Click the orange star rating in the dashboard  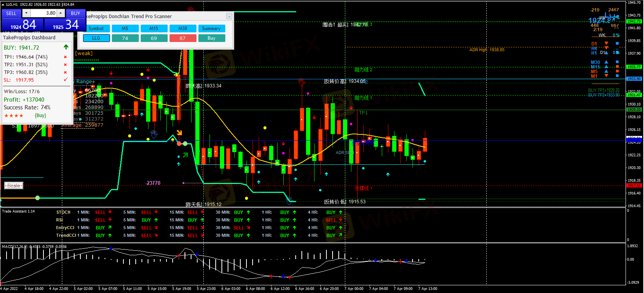[14, 116]
